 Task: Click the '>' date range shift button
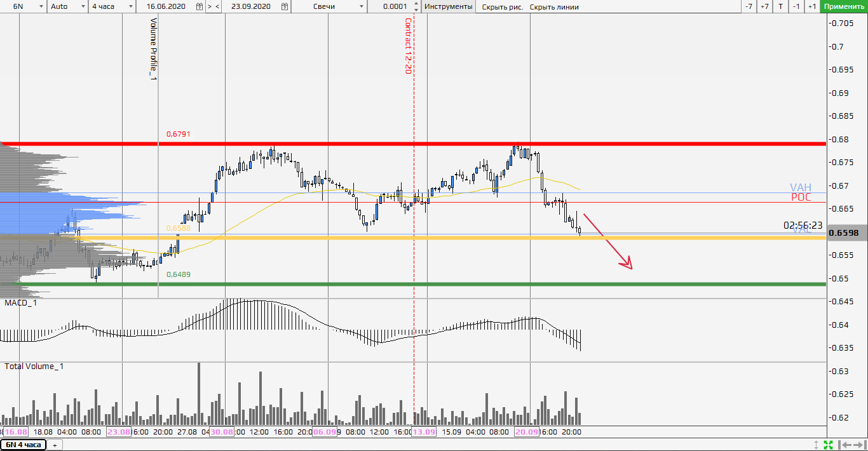210,6
